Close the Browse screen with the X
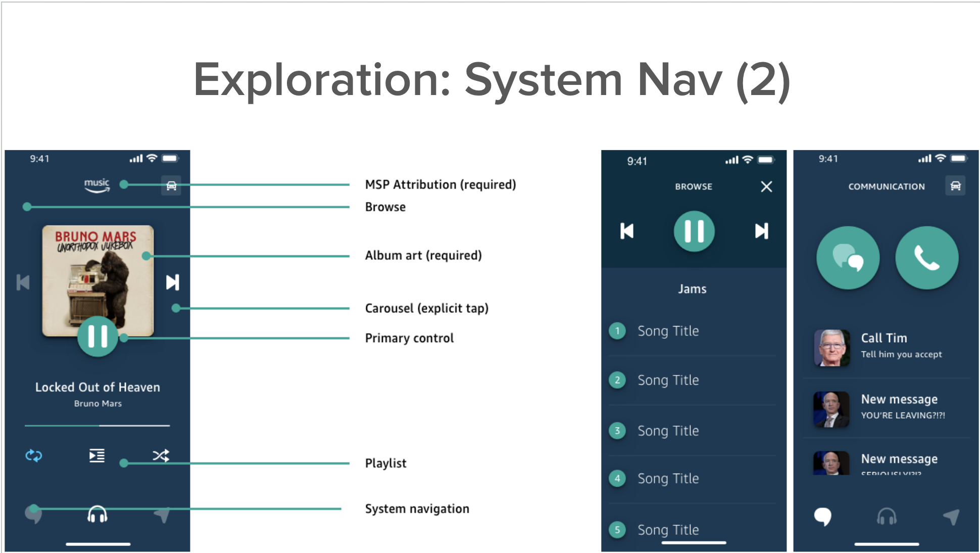Viewport: 980px width, 553px height. click(x=766, y=187)
